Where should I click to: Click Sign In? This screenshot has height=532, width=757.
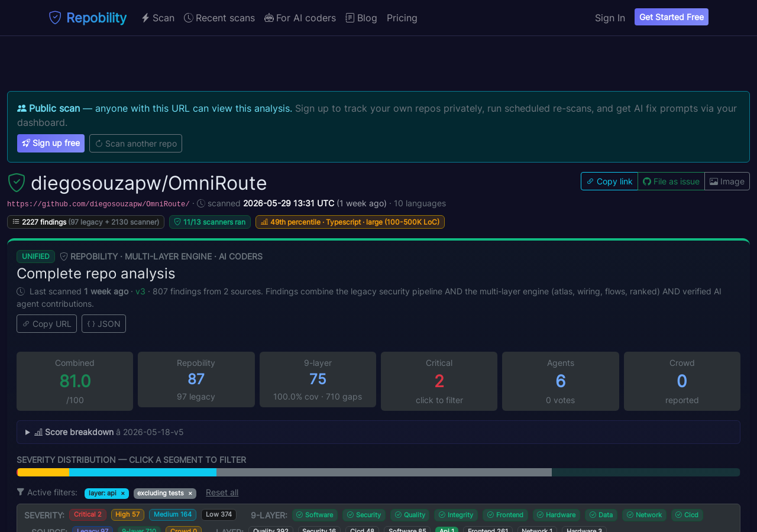coord(610,18)
